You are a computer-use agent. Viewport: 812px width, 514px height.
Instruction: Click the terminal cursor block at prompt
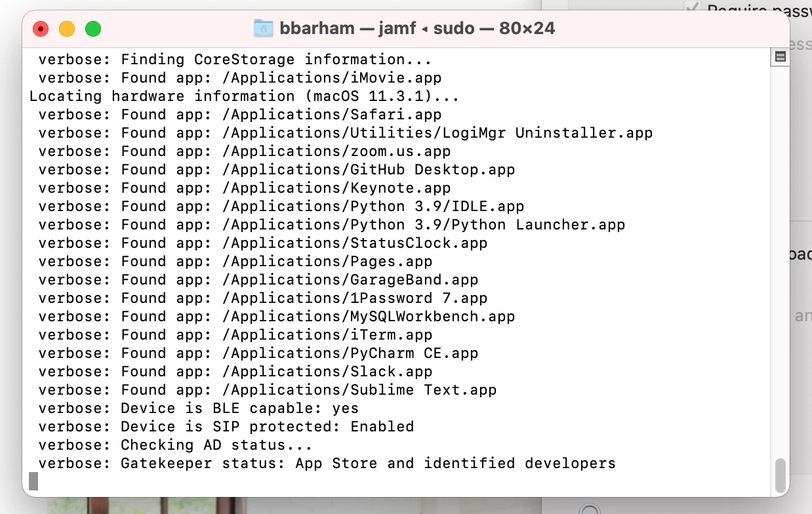tap(33, 482)
